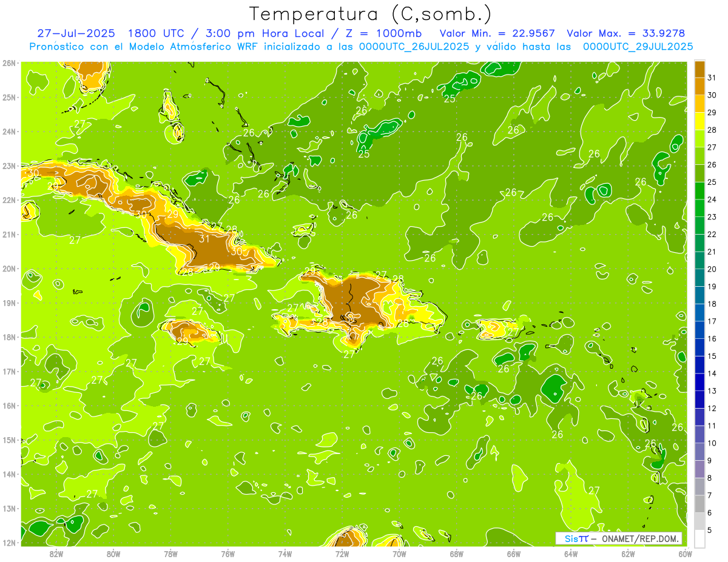Click the "Valor Min. = 22.9567" readout
This screenshot has width=728, height=562.
pos(496,33)
